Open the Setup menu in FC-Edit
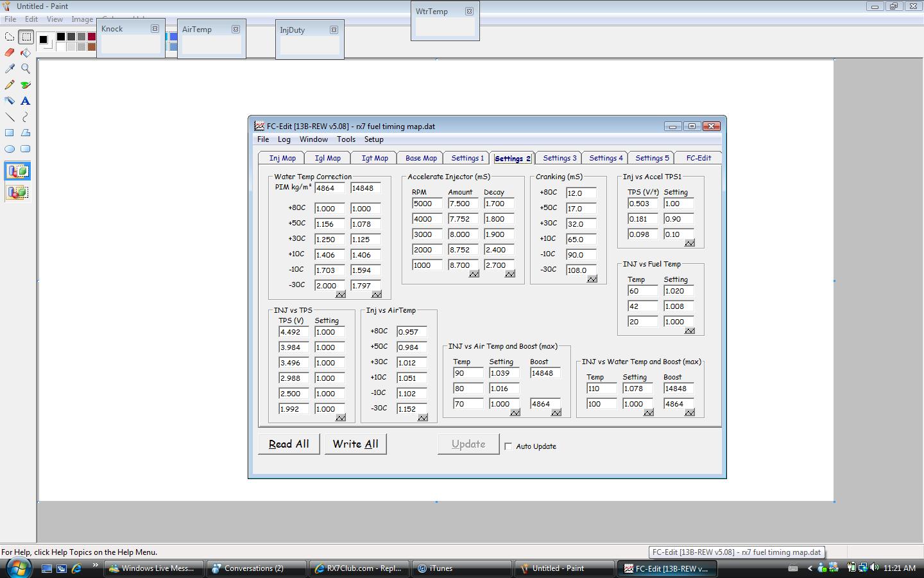 [x=373, y=139]
